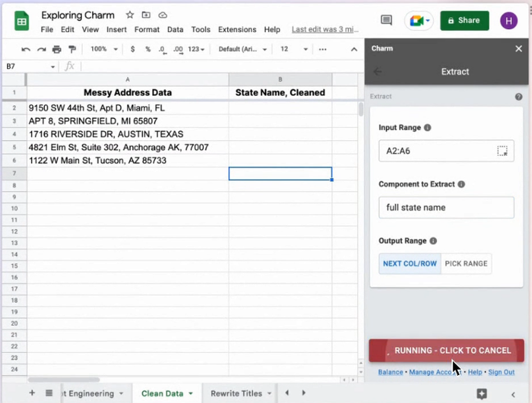This screenshot has width=532, height=403.
Task: Open the comment history icon
Action: 386,20
